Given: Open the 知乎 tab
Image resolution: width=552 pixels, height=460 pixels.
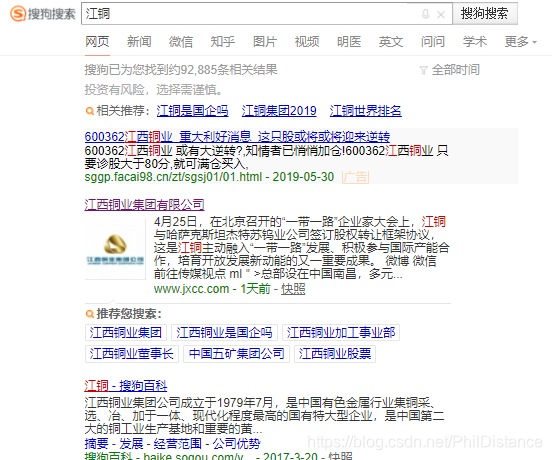Looking at the screenshot, I should (223, 42).
